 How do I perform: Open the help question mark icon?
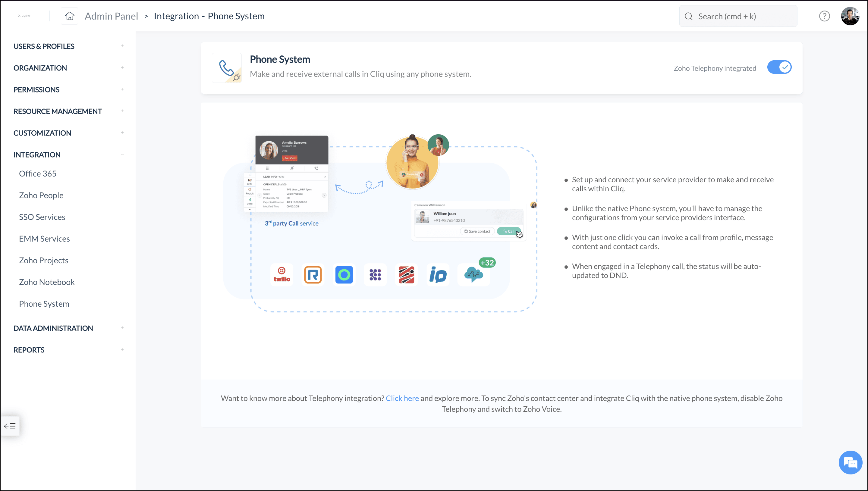(824, 16)
